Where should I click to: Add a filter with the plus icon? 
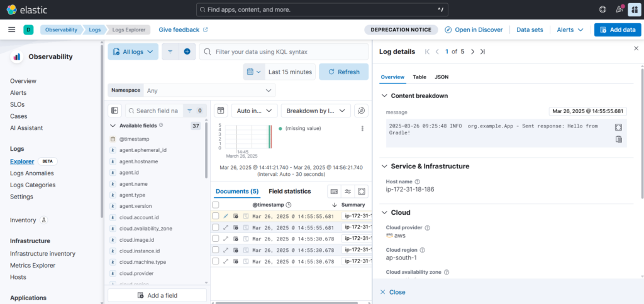187,52
